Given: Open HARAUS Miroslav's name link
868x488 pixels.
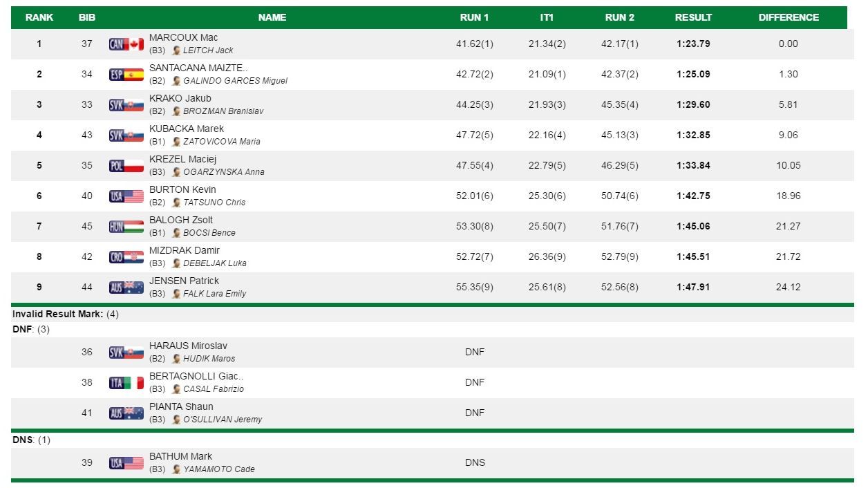Looking at the screenshot, I should point(188,346).
